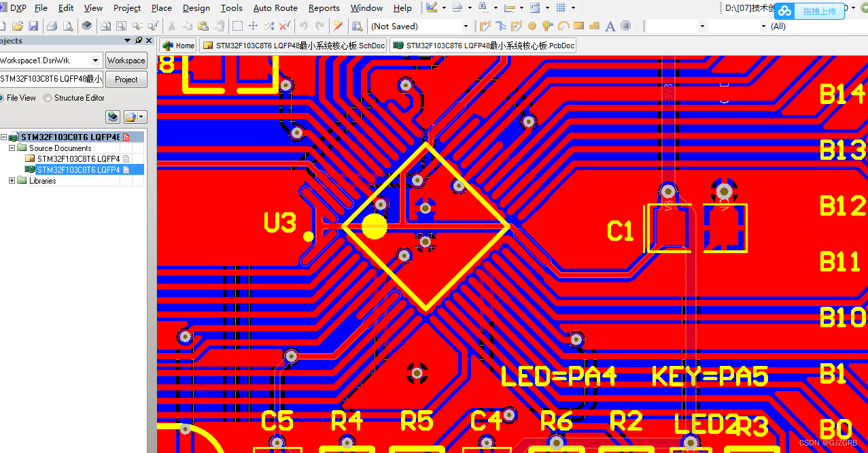
Task: Click the Undo icon on the toolbar
Action: coord(303,26)
